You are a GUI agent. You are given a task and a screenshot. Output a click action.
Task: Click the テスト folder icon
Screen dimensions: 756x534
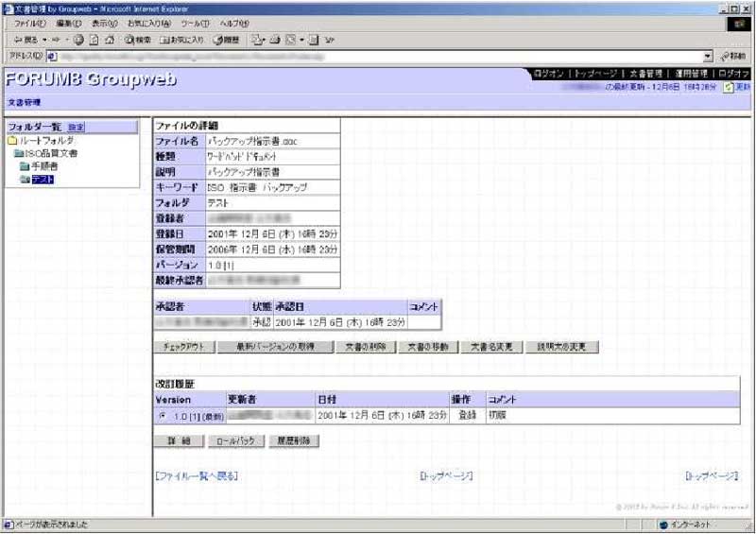(25, 180)
